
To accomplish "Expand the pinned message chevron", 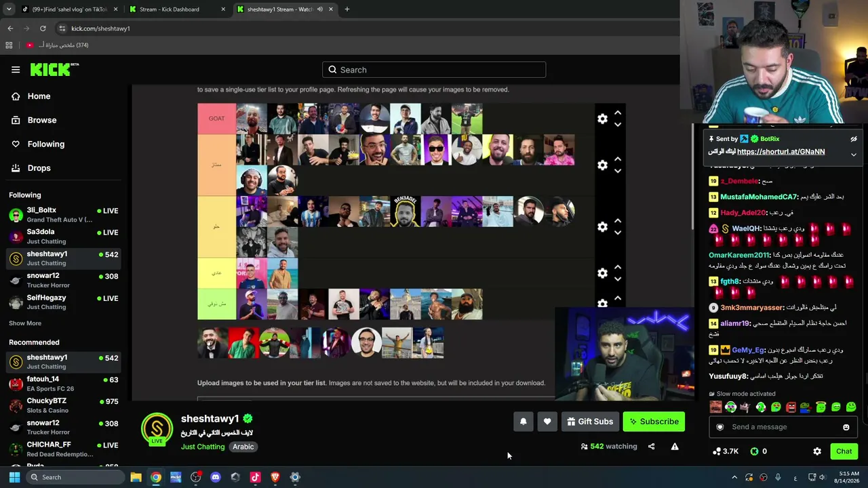I will [854, 155].
